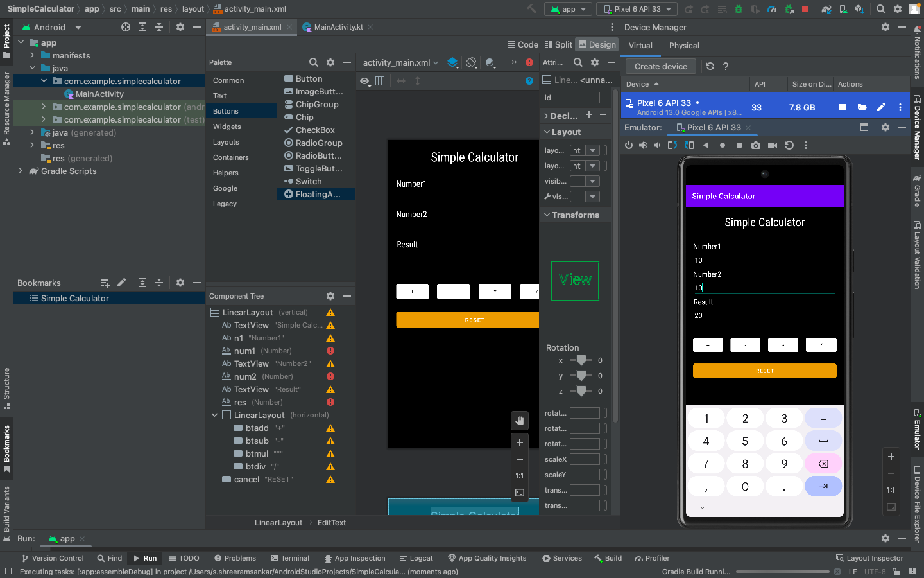Switch to Split view
The width and height of the screenshot is (924, 578).
(558, 44)
